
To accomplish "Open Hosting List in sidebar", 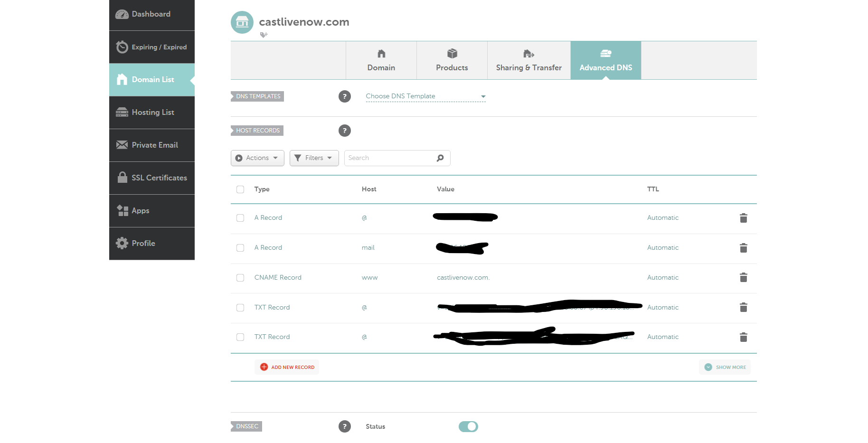I will click(x=152, y=113).
